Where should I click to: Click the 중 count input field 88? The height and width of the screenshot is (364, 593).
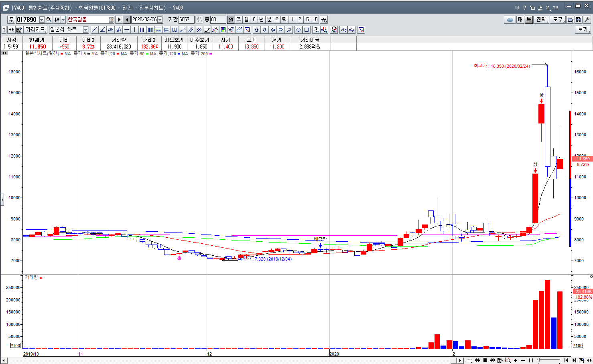coord(218,19)
